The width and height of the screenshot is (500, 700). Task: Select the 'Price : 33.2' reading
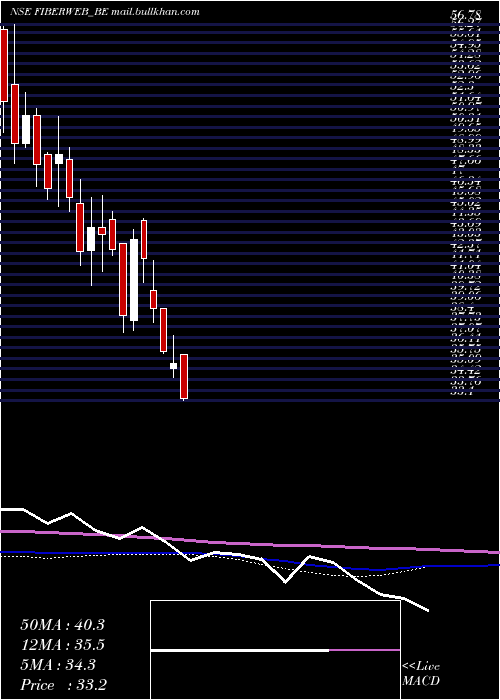coord(63,685)
